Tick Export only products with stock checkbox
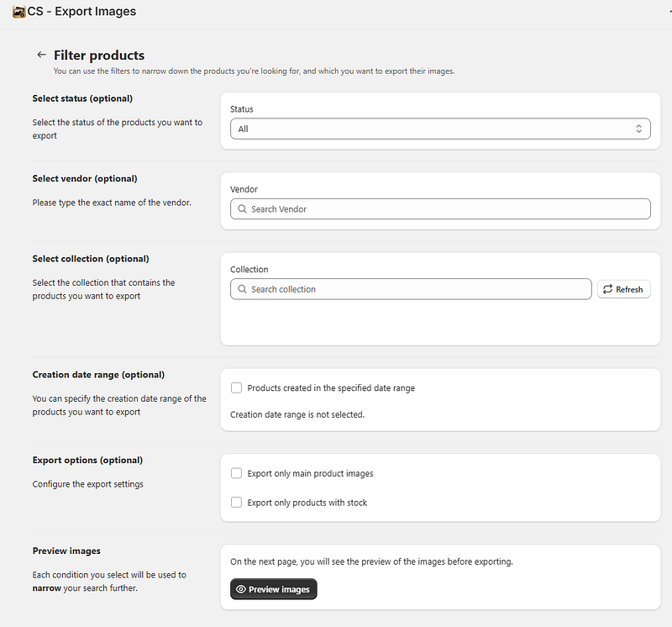This screenshot has width=672, height=627. click(x=237, y=503)
